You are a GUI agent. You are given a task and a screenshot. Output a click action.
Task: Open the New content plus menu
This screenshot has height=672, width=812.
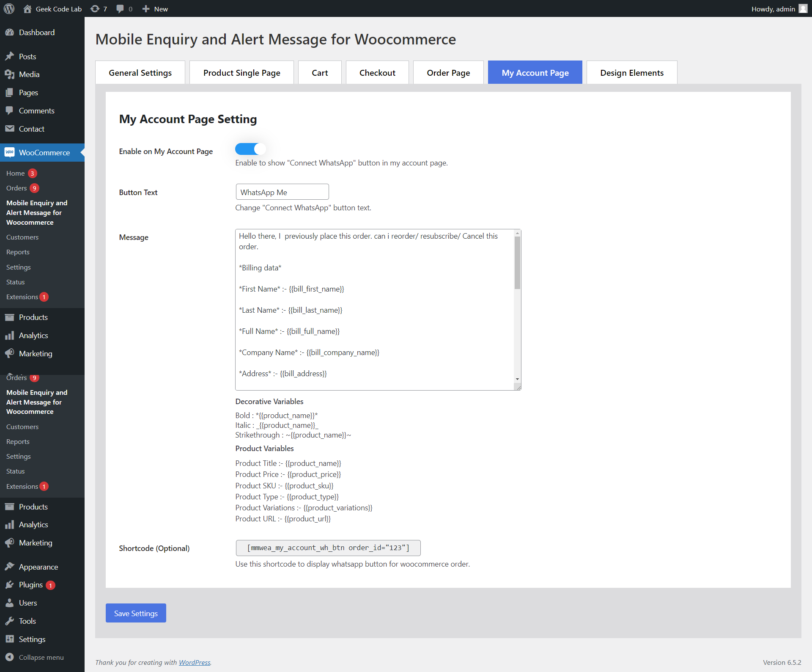tap(146, 9)
